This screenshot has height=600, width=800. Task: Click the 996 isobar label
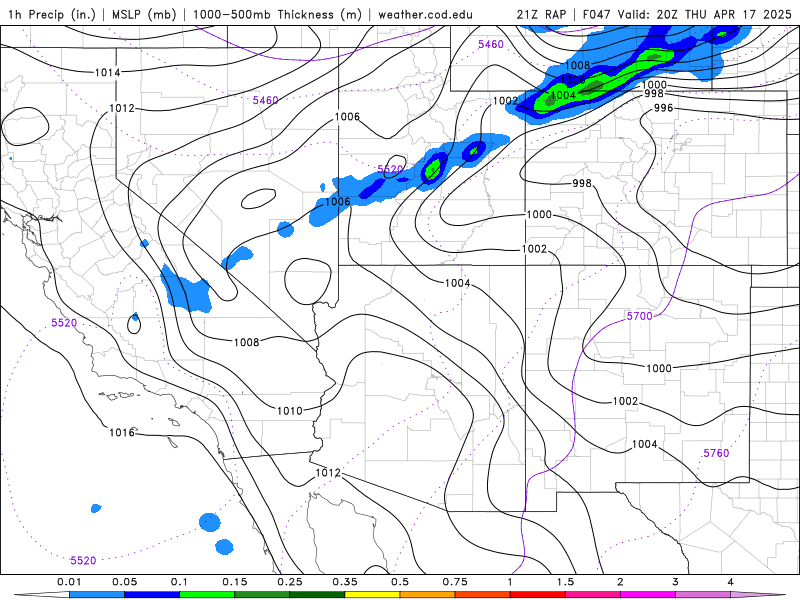click(663, 108)
